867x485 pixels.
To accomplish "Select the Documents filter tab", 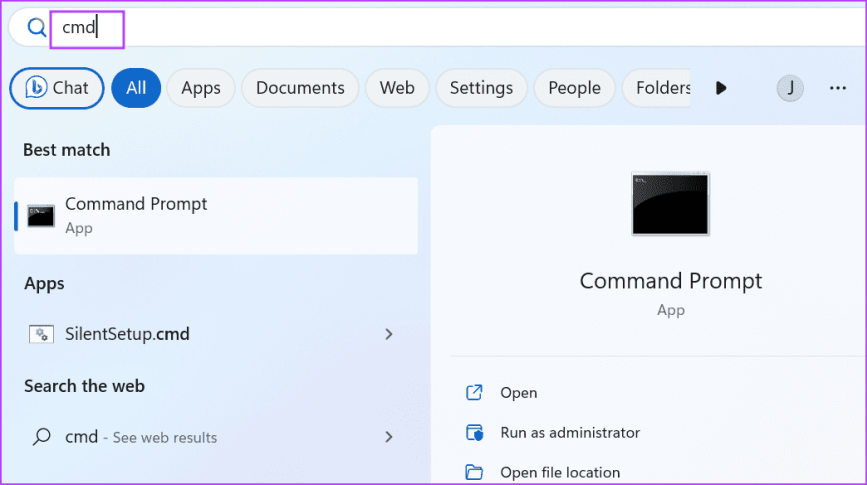I will [x=300, y=88].
